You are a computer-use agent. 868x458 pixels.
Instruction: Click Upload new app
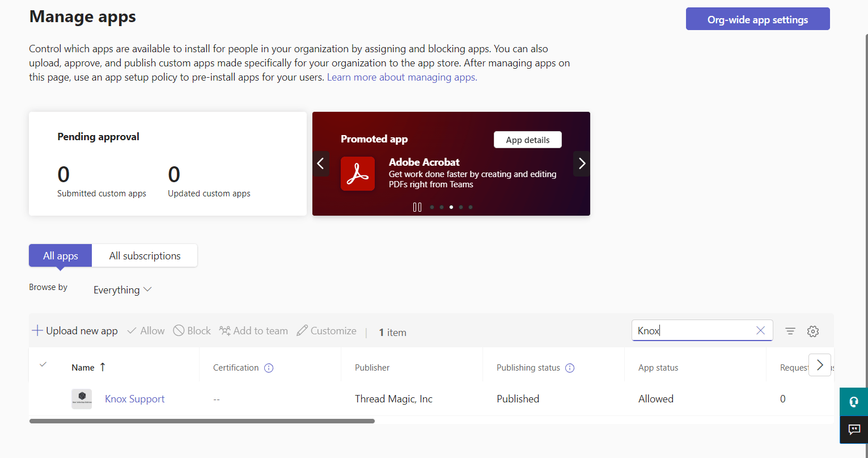pyautogui.click(x=75, y=331)
